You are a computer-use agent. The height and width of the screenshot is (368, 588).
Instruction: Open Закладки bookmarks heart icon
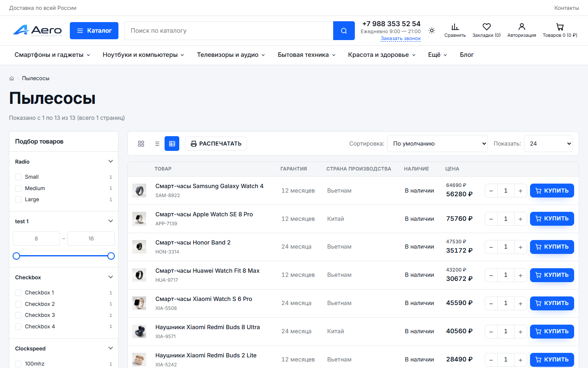486,31
